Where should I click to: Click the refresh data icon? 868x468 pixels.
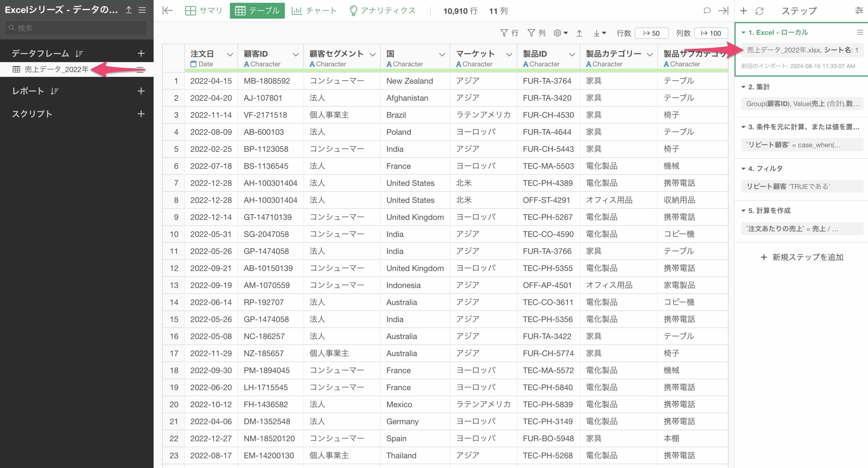coord(759,11)
